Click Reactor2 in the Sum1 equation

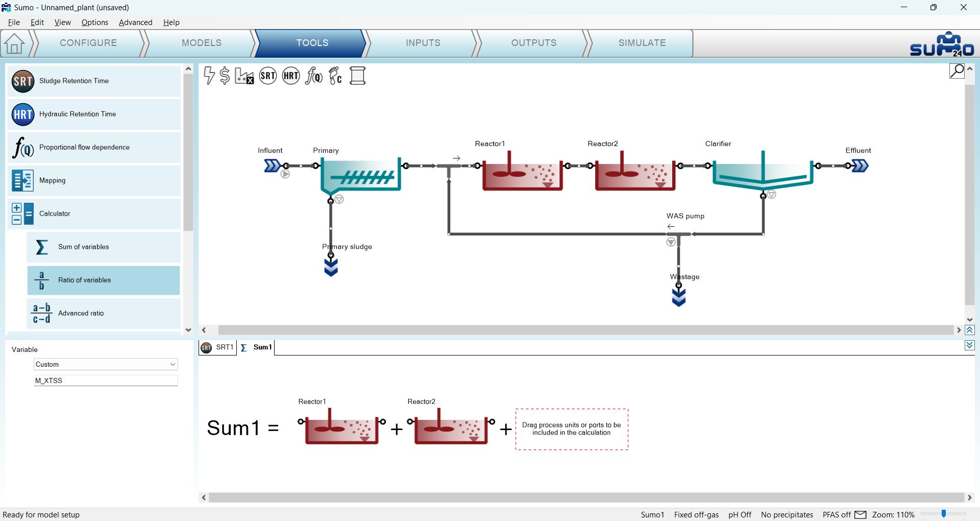451,426
